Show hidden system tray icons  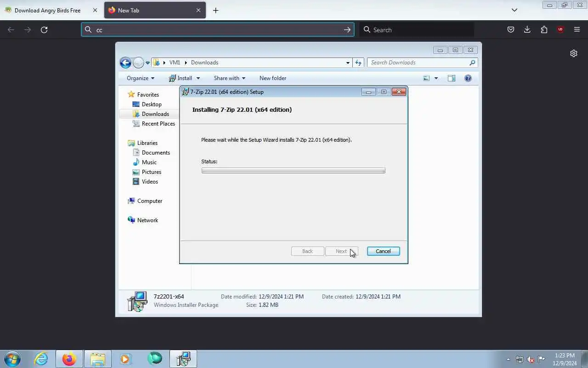(x=508, y=359)
